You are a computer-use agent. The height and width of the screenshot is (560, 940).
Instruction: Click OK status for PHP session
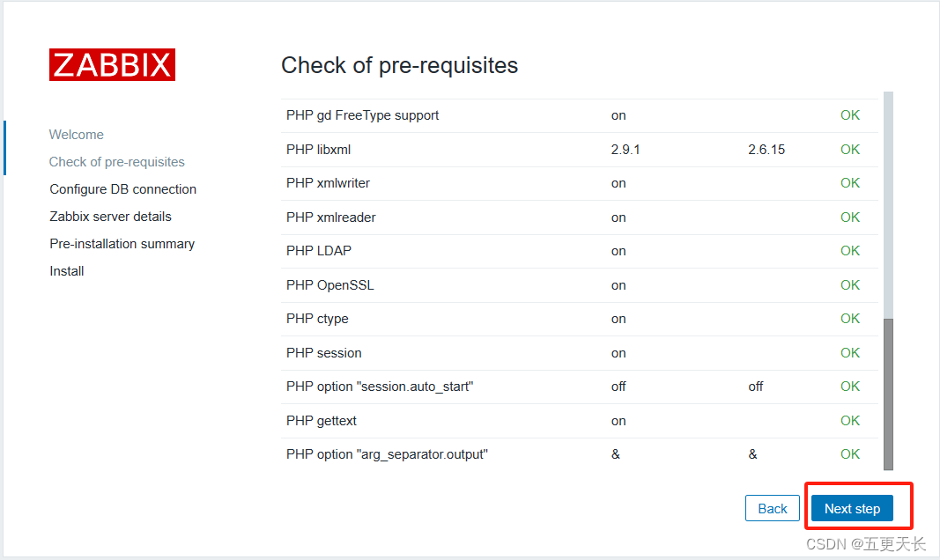(x=849, y=353)
